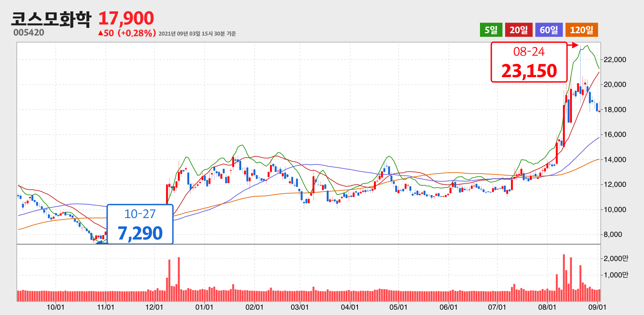The height and width of the screenshot is (315, 644).
Task: Click the 20,000 price axis label
Action: pos(615,85)
